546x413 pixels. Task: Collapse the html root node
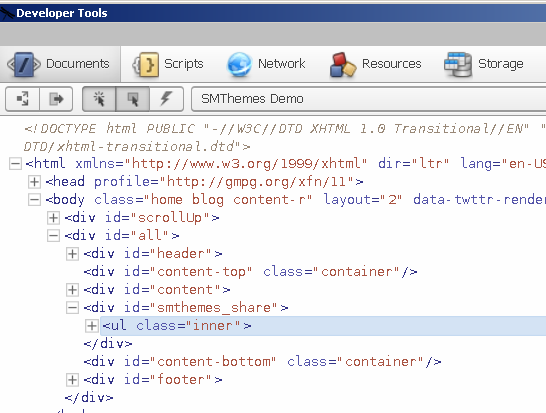pos(15,163)
